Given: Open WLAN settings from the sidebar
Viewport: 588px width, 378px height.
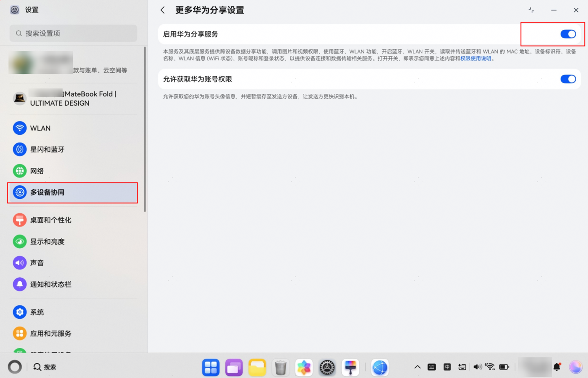Looking at the screenshot, I should 40,128.
